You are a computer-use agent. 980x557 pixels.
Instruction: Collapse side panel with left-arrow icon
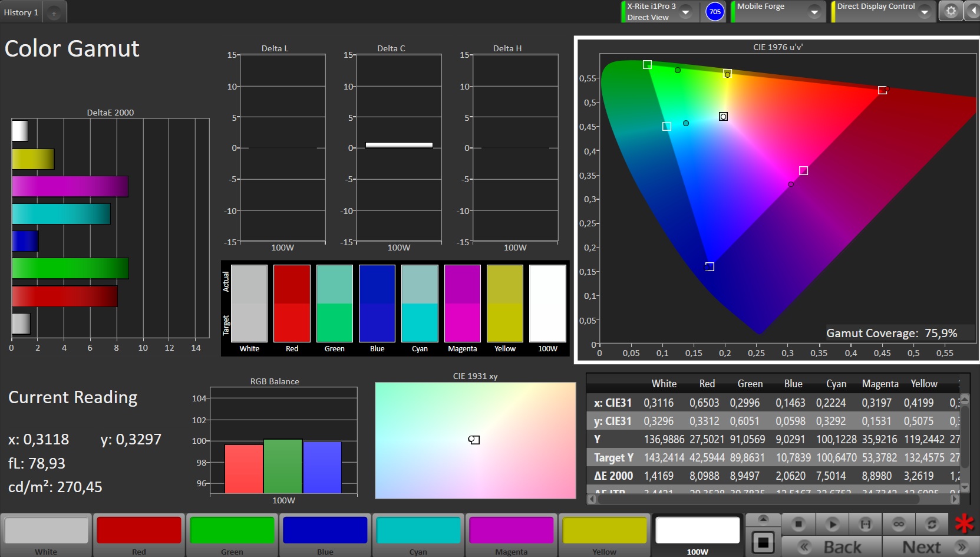(x=972, y=11)
